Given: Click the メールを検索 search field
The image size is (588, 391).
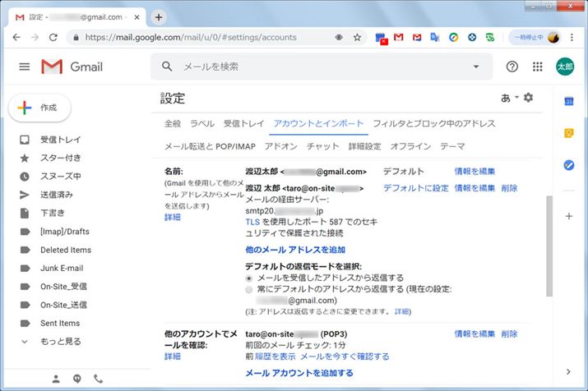Looking at the screenshot, I should point(313,67).
